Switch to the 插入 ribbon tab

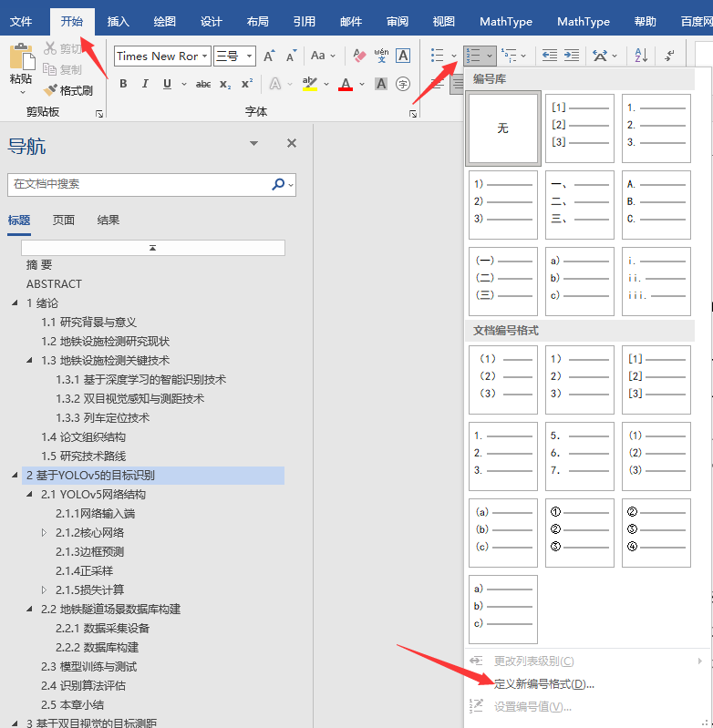tap(118, 22)
